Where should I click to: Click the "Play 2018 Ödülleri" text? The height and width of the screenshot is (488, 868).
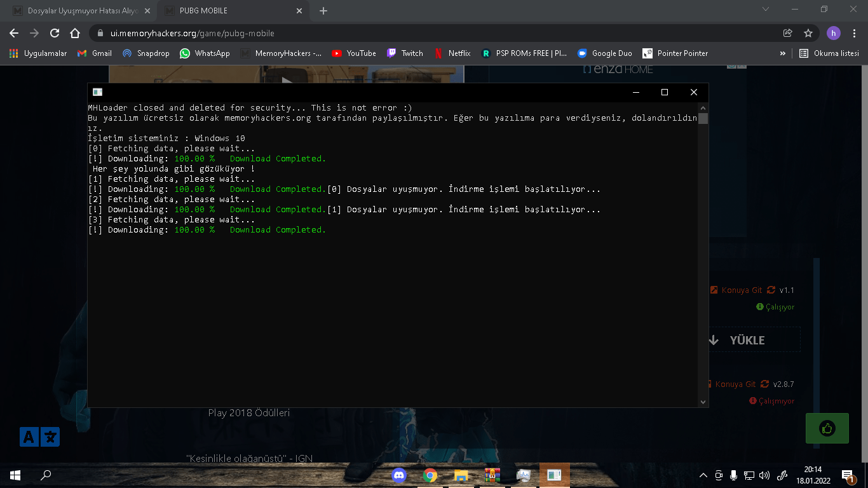(249, 413)
